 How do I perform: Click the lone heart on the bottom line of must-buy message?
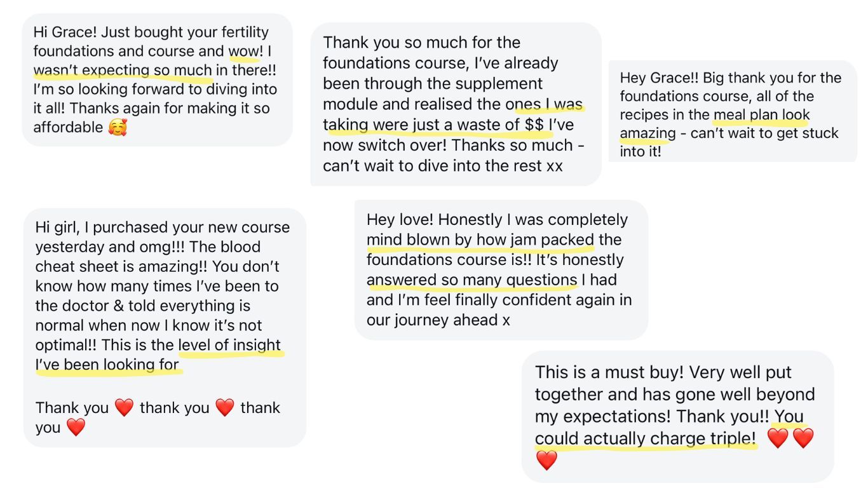click(x=546, y=460)
